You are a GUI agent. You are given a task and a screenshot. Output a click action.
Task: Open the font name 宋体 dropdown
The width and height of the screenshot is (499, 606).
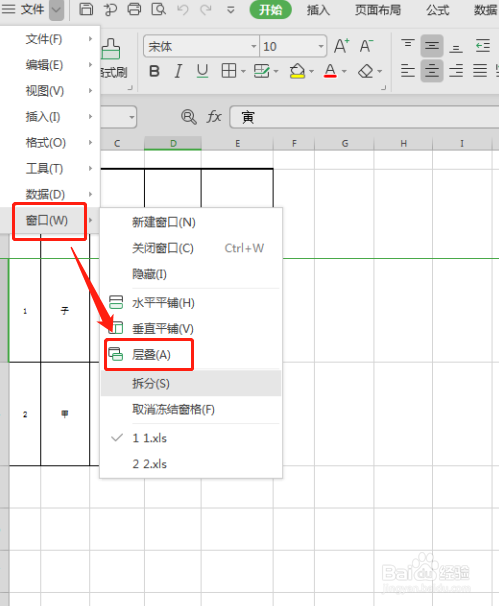(254, 46)
